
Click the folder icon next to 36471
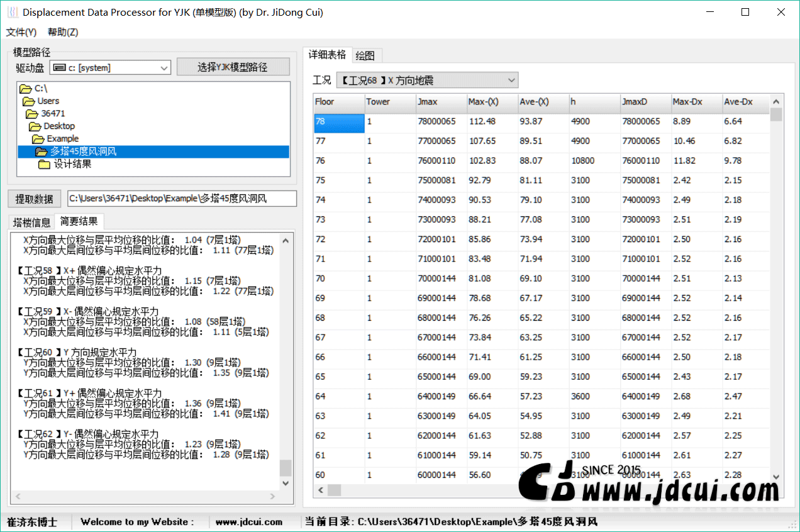coord(31,114)
